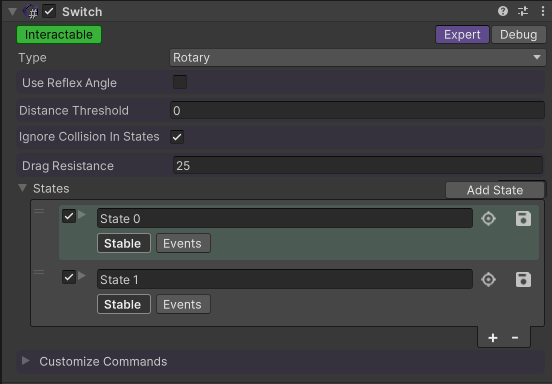Expand the State 0 foldout arrow
This screenshot has width=552, height=384.
(x=82, y=214)
